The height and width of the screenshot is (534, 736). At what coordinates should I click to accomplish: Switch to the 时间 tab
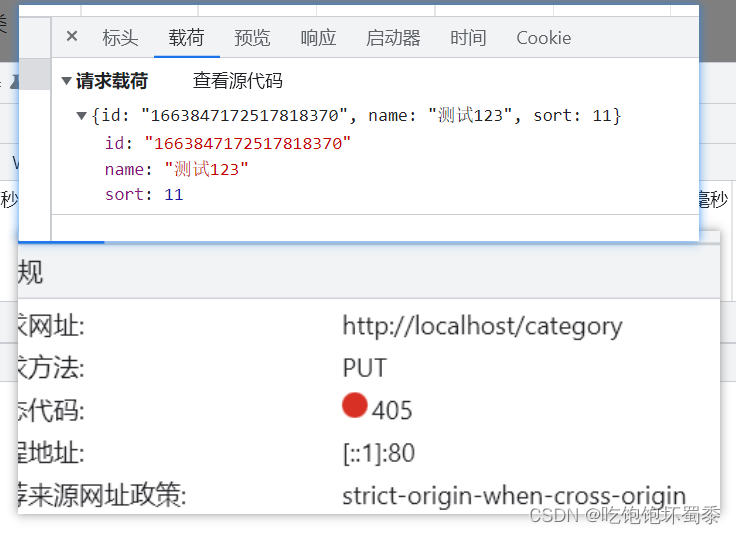coord(468,38)
